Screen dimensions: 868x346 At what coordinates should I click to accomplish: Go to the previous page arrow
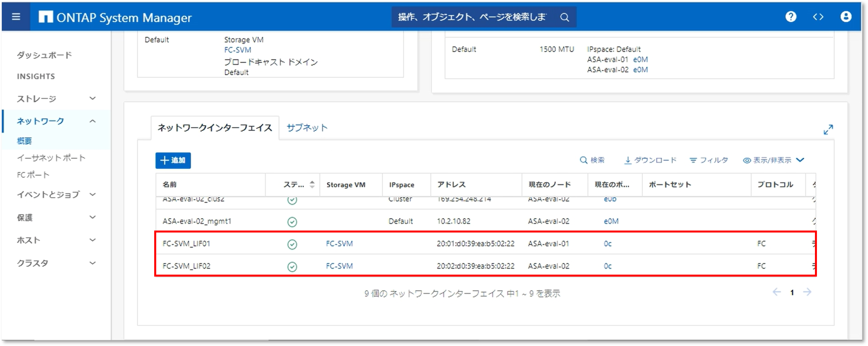click(776, 292)
